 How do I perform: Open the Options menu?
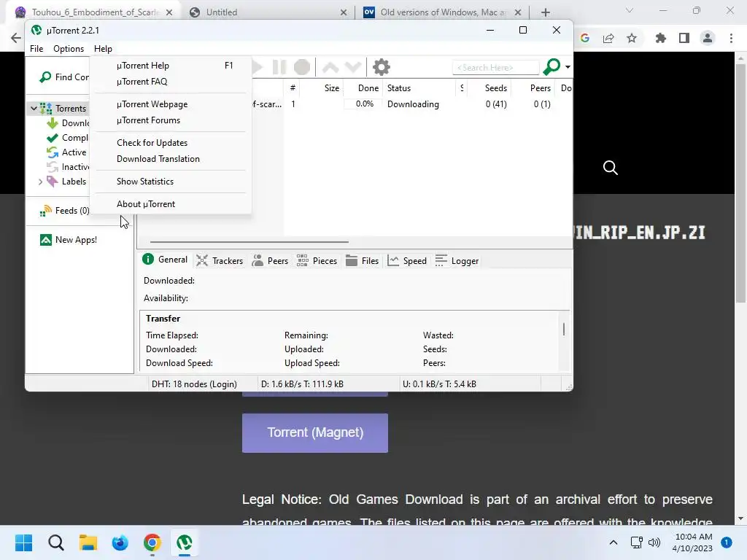point(69,49)
